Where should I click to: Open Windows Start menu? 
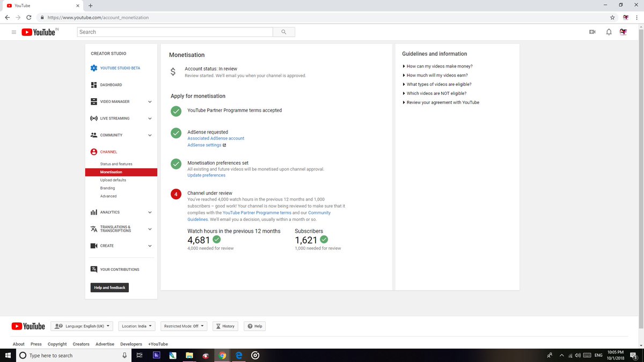8,355
